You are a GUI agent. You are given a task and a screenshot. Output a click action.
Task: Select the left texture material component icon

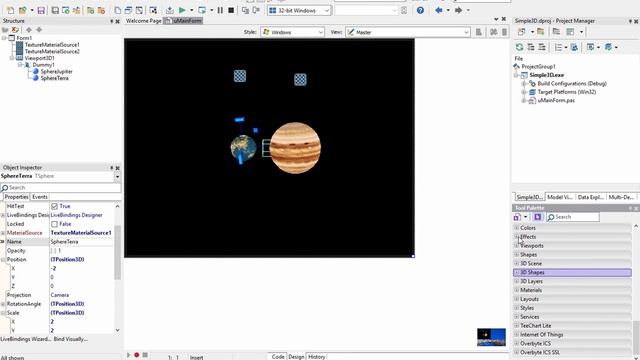(240, 76)
